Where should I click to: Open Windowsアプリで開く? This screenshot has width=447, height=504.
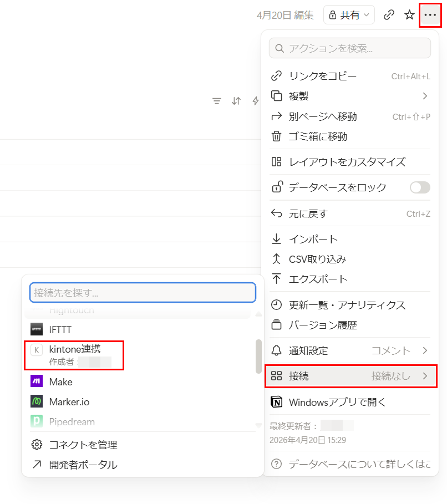[350, 402]
